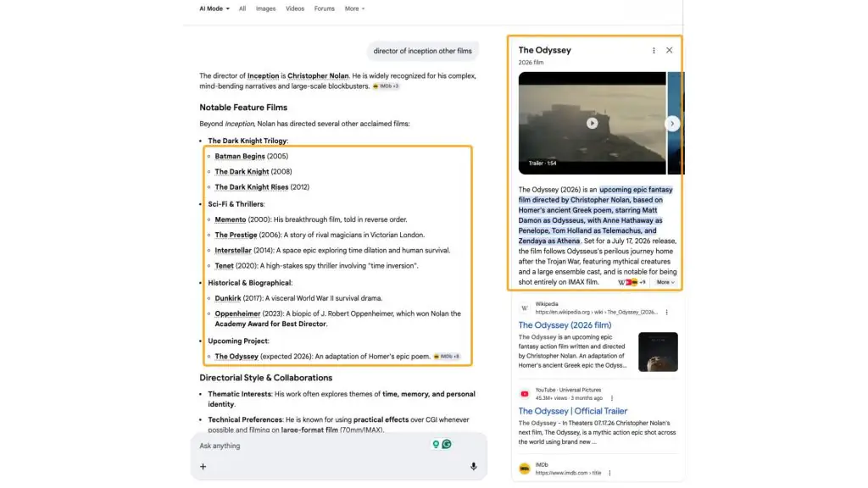868x488 pixels.
Task: Switch to the Images tab
Action: pos(265,8)
